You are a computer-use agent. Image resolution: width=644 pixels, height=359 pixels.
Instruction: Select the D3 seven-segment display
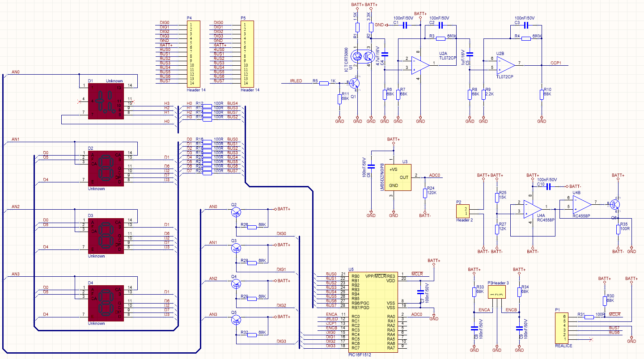click(x=105, y=236)
